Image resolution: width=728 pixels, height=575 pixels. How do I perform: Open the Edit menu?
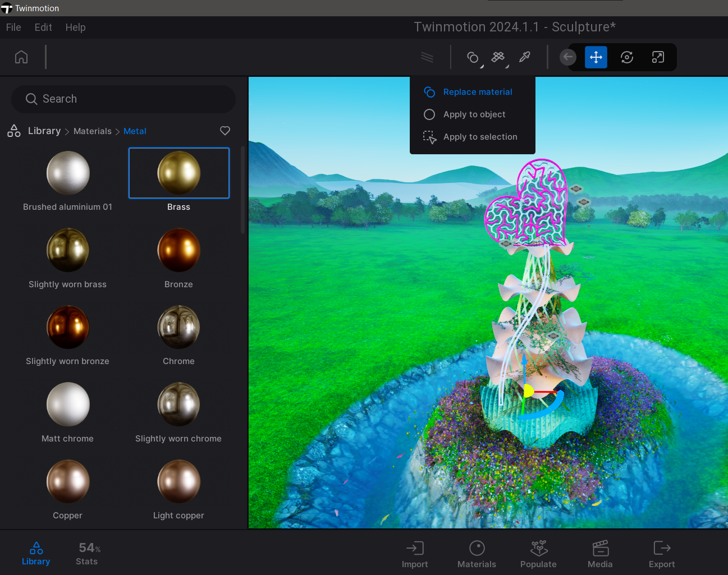43,27
